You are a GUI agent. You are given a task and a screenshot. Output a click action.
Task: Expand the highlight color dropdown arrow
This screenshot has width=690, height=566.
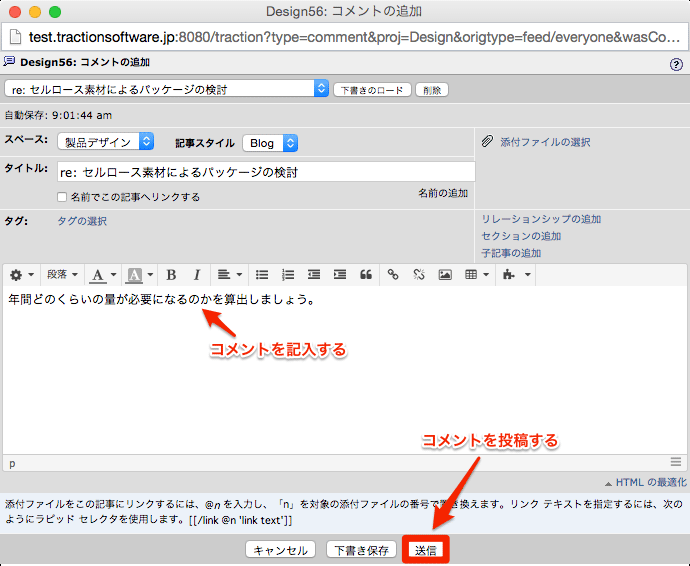(x=150, y=275)
